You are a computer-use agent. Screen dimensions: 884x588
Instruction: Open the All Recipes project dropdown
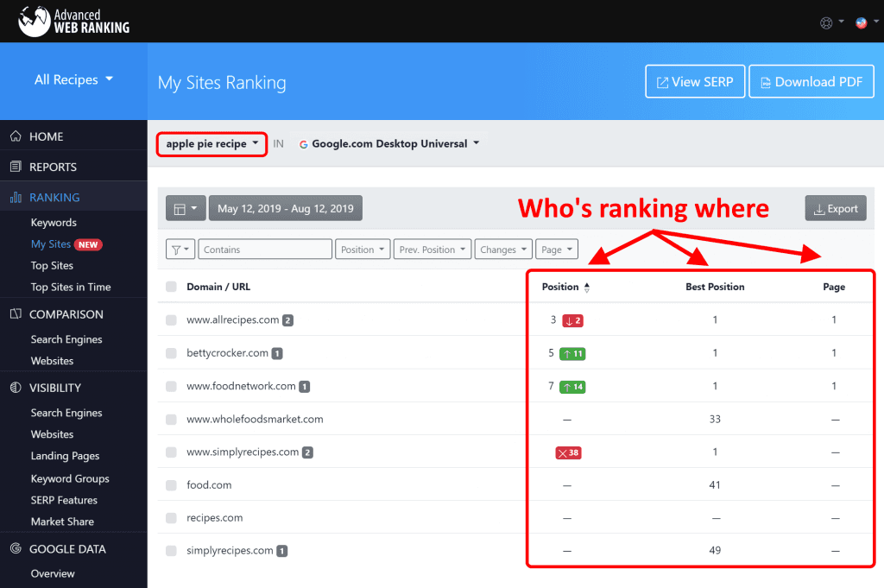tap(74, 79)
